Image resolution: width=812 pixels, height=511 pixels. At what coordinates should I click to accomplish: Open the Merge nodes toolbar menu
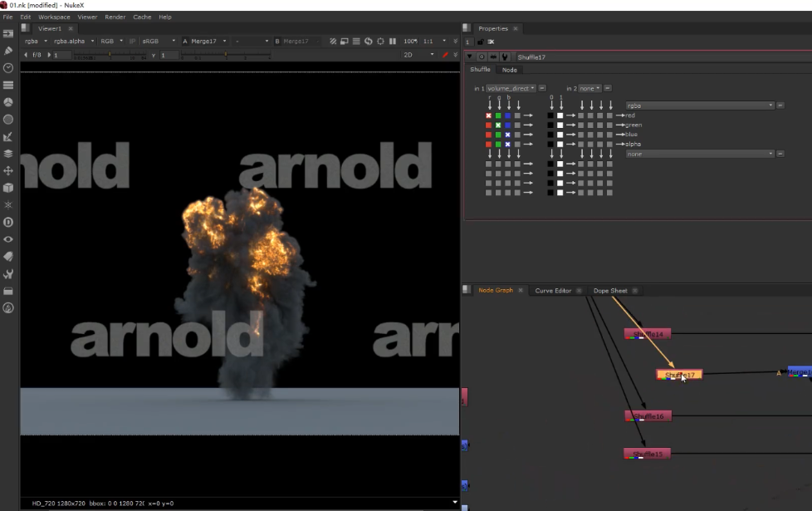click(8, 154)
